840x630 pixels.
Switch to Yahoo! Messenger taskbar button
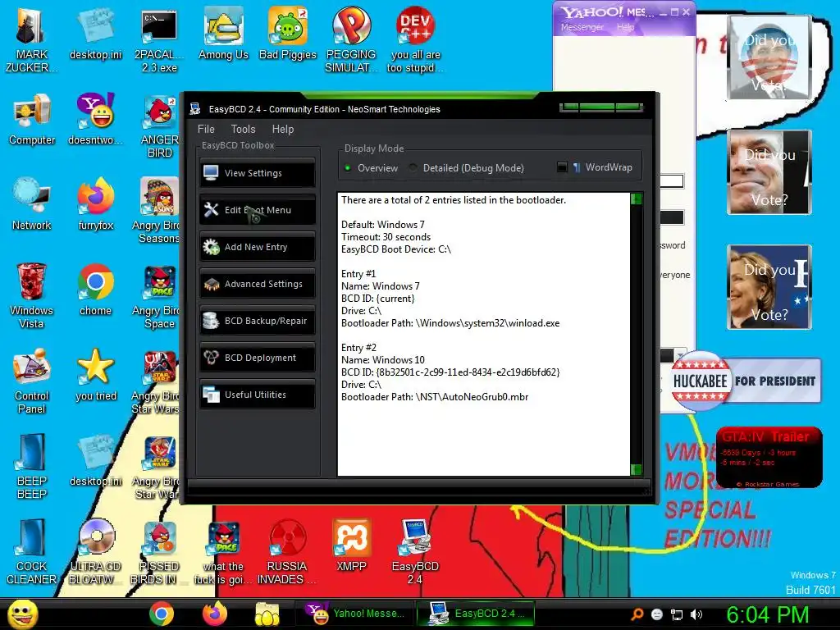click(x=354, y=614)
